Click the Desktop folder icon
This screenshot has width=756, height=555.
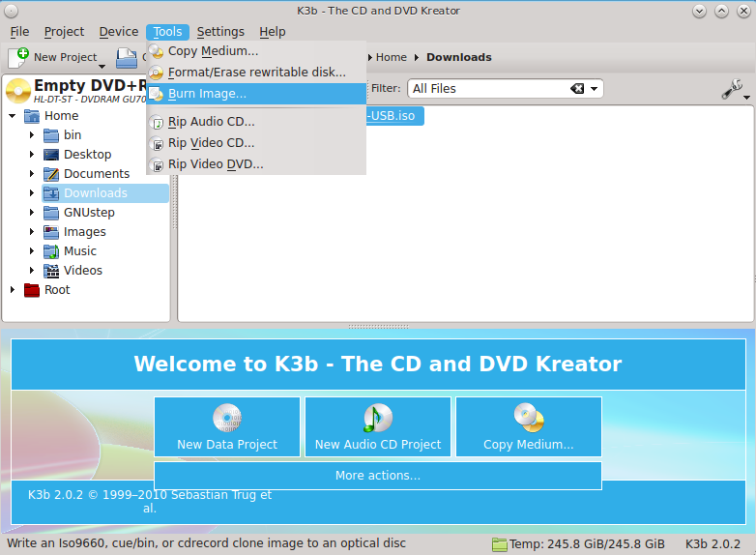coord(51,155)
